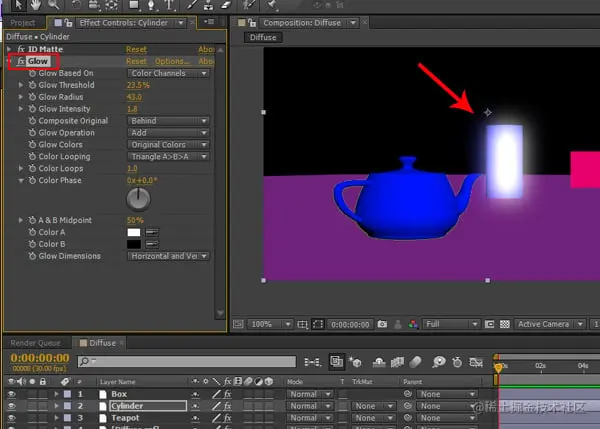Open Glow Colors dropdown
The image size is (600, 429).
[x=168, y=145]
